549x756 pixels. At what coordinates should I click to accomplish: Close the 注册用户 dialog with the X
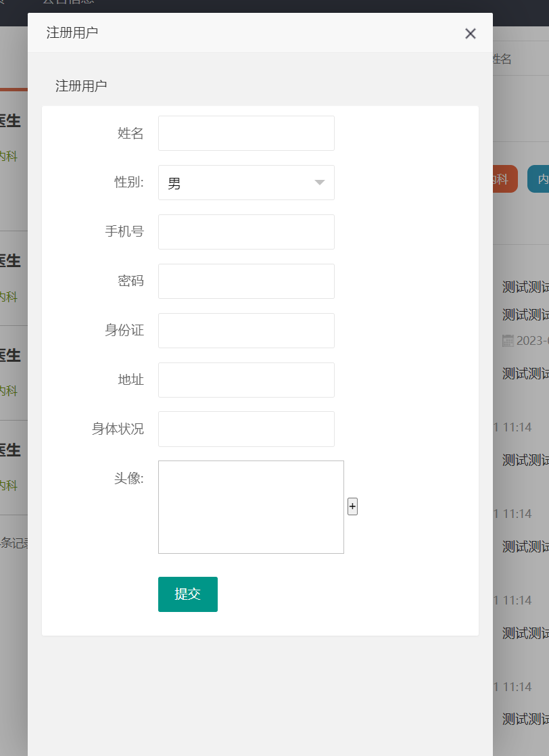(470, 33)
